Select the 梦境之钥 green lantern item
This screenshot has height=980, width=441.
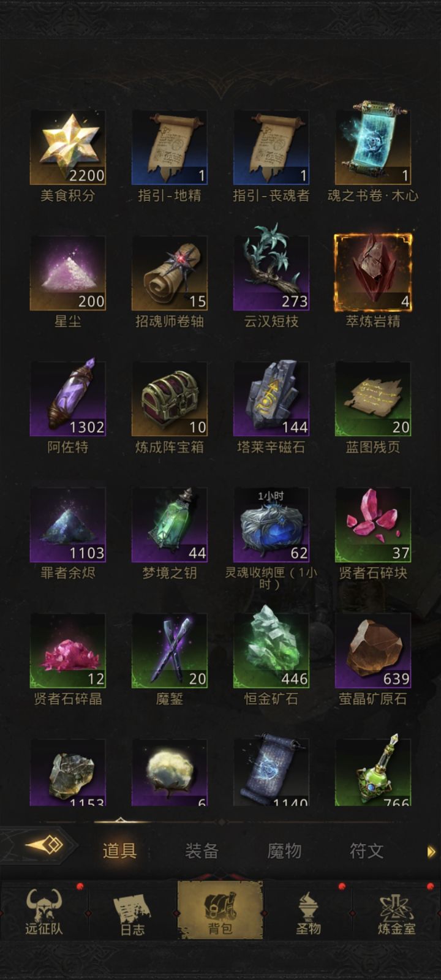170,525
